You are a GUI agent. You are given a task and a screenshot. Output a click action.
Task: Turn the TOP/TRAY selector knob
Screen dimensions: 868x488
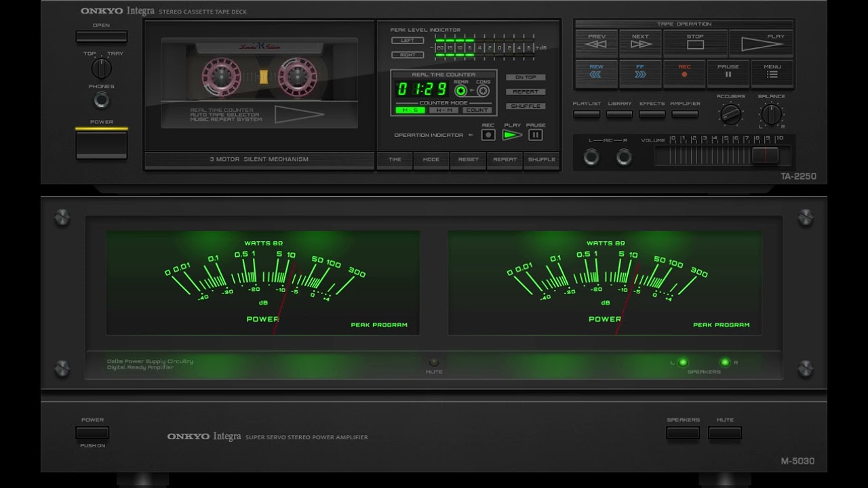click(101, 68)
